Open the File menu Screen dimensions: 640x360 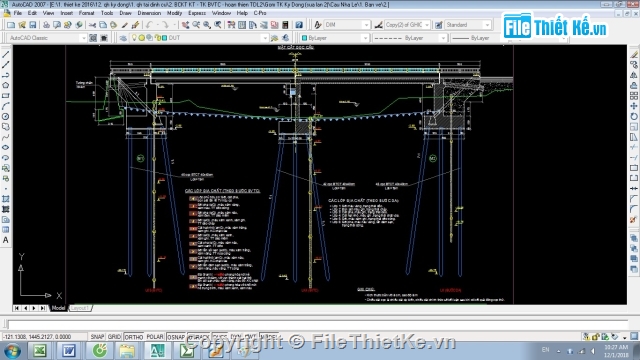(18, 13)
